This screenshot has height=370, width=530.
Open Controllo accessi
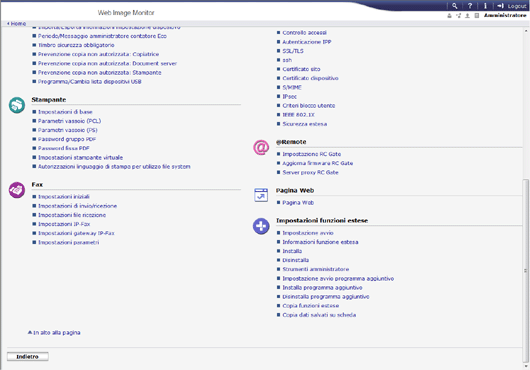tap(305, 32)
